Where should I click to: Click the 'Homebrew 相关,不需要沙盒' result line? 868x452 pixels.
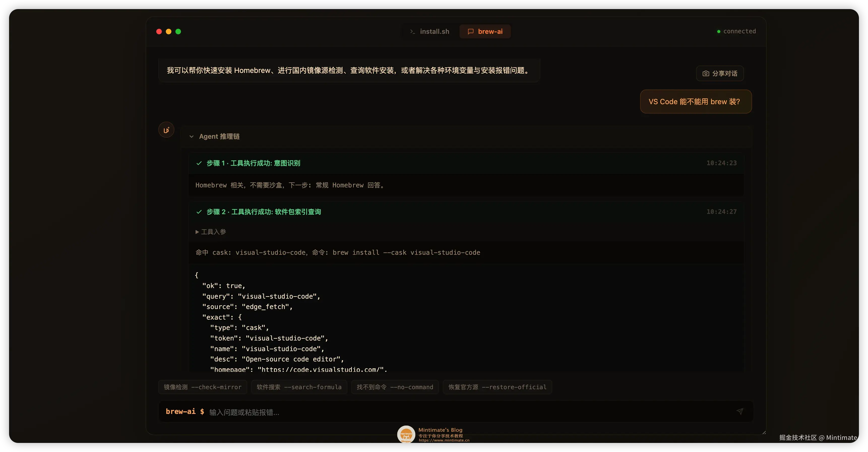(290, 185)
